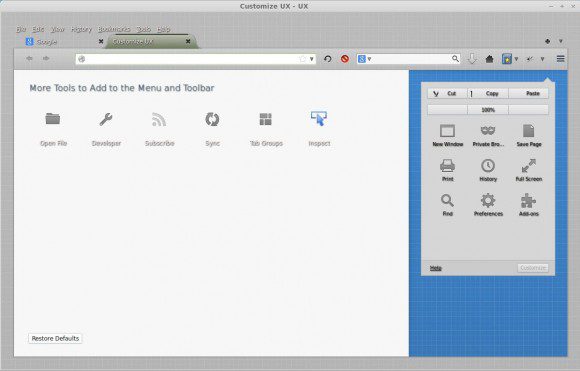Click the search magnifier in search box
The width and height of the screenshot is (580, 371).
pyautogui.click(x=455, y=59)
